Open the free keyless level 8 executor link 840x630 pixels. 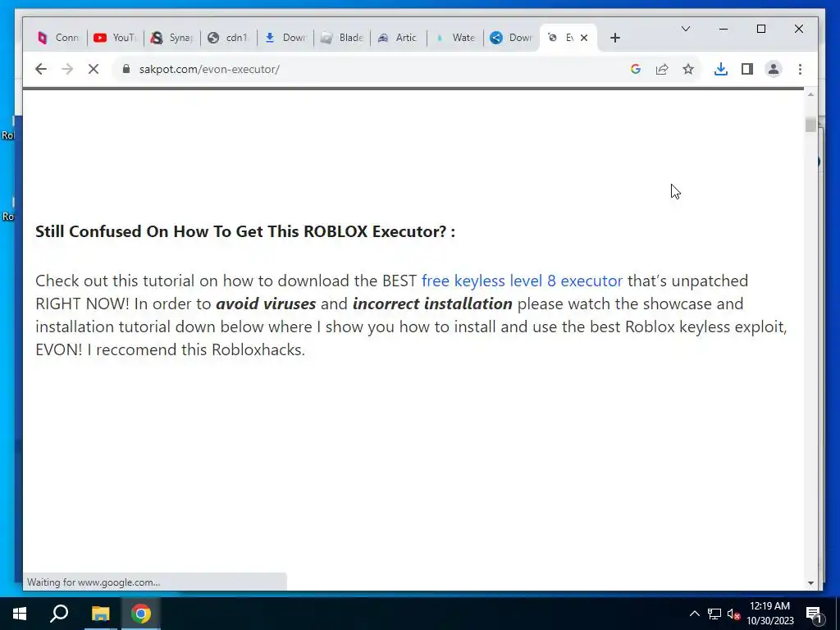coord(522,281)
